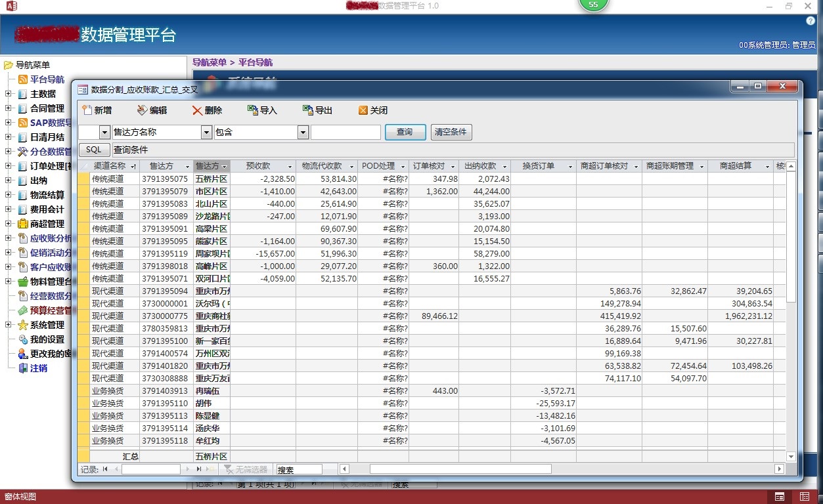
Task: Switch to form view icon in status bar
Action: 780,497
